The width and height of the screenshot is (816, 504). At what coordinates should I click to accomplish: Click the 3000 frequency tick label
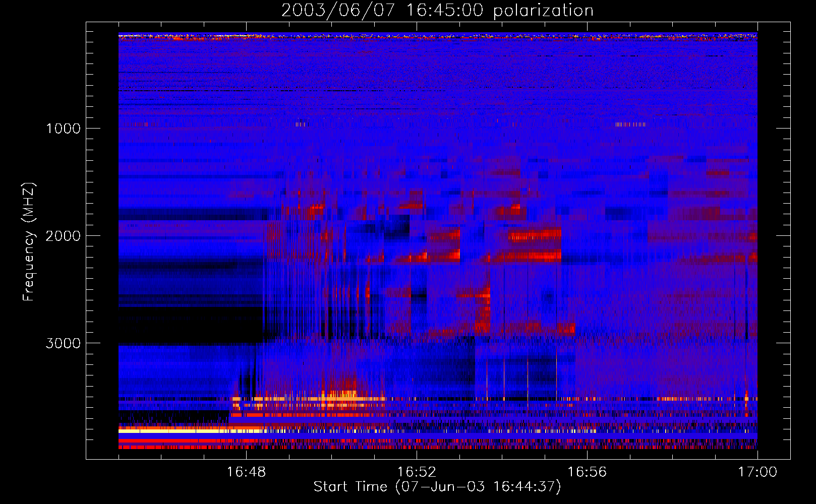point(63,343)
